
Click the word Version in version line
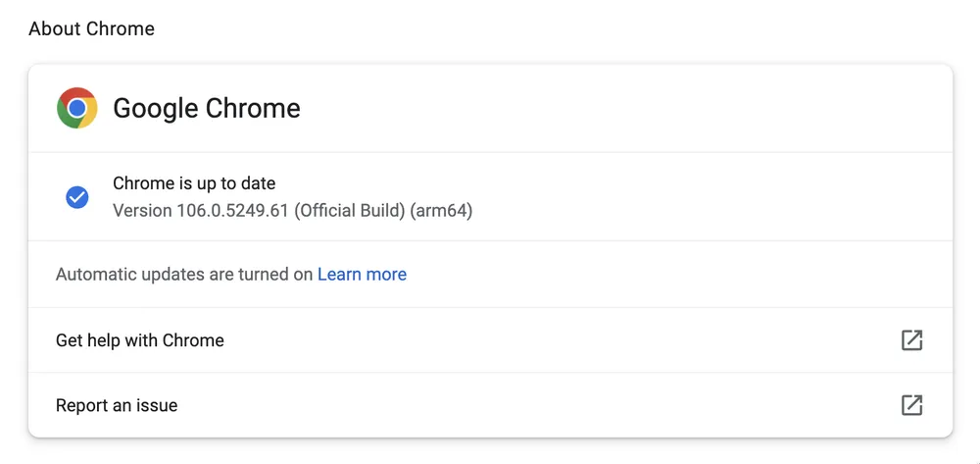coord(142,211)
